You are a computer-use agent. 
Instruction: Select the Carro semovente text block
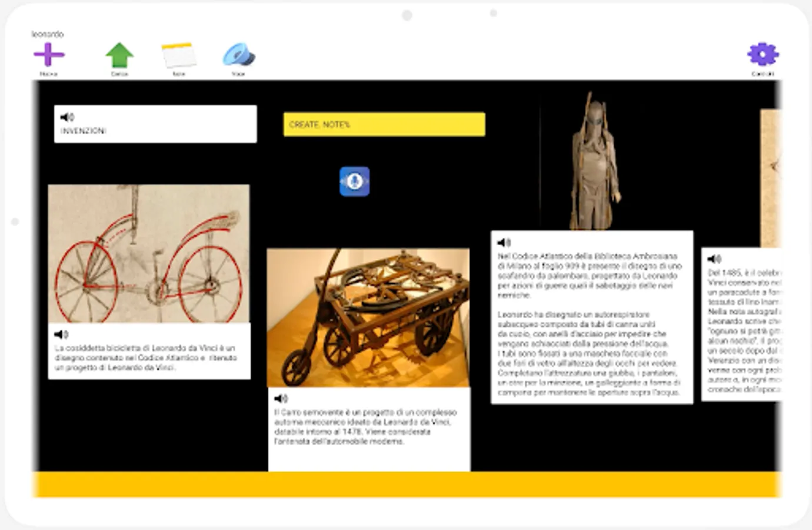tap(369, 429)
